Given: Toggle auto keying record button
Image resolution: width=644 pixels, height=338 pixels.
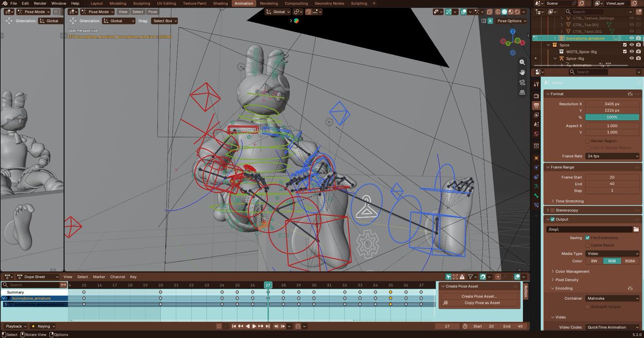Looking at the screenshot, I should click(218, 326).
